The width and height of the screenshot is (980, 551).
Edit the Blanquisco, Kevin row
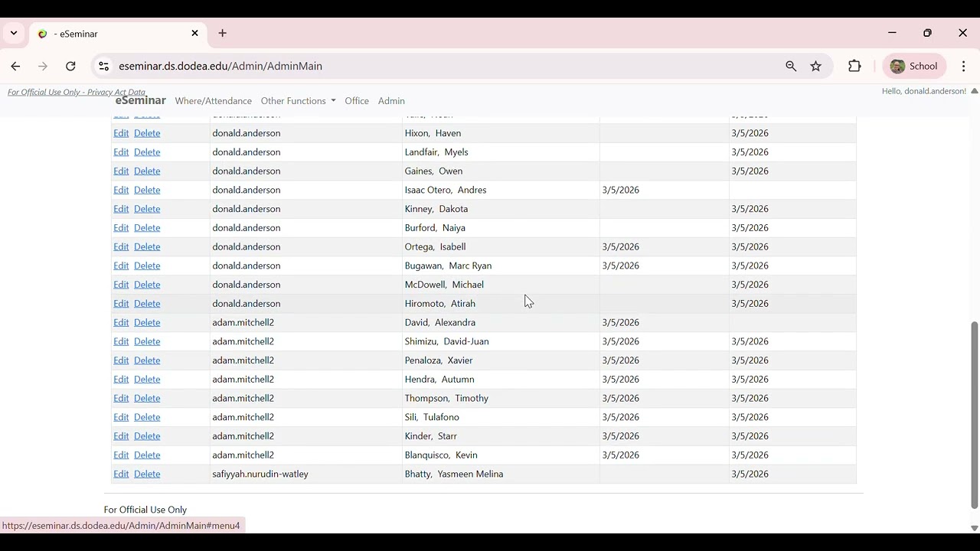pos(121,455)
